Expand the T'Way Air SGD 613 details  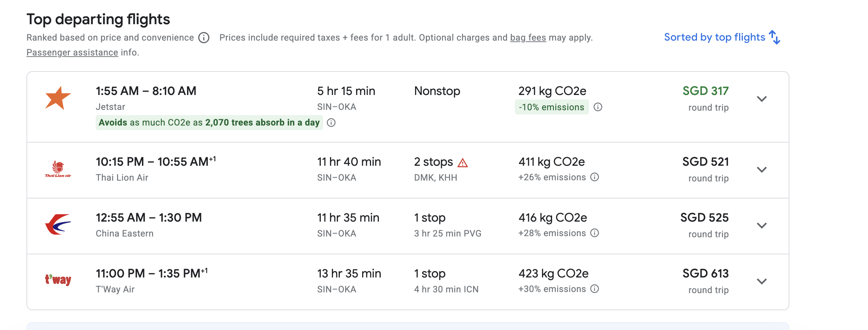[762, 281]
